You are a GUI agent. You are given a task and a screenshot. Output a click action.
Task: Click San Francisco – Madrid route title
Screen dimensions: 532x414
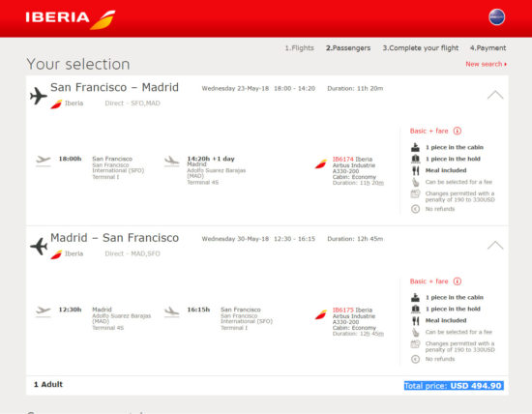tap(114, 87)
